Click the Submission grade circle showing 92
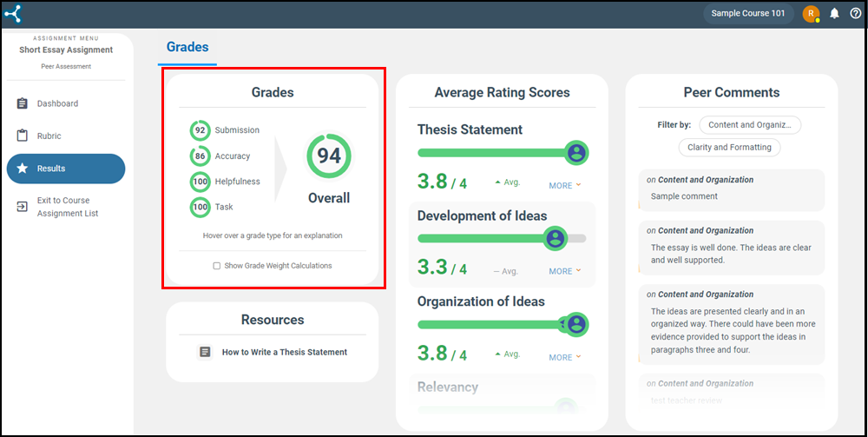Viewport: 868px width, 437px height. 200,130
